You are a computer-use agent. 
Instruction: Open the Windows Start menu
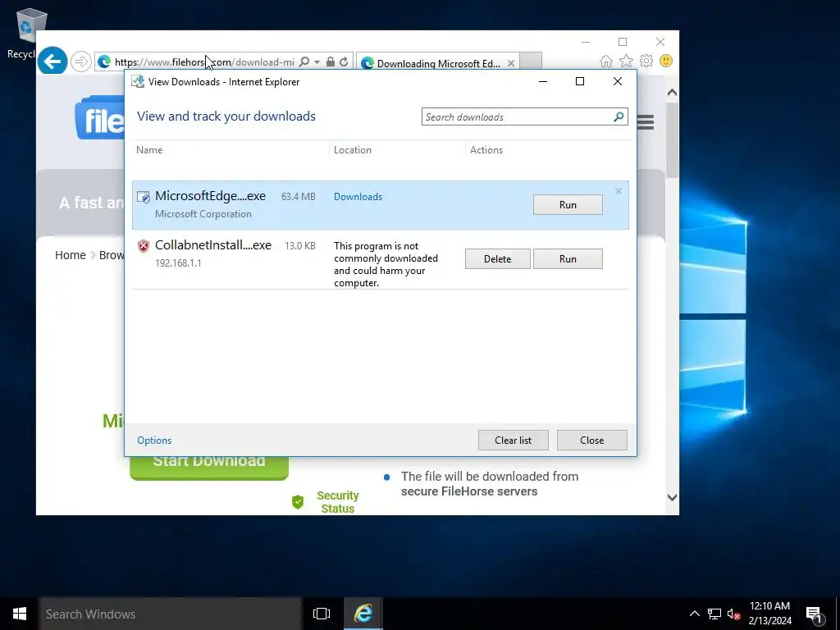20,614
